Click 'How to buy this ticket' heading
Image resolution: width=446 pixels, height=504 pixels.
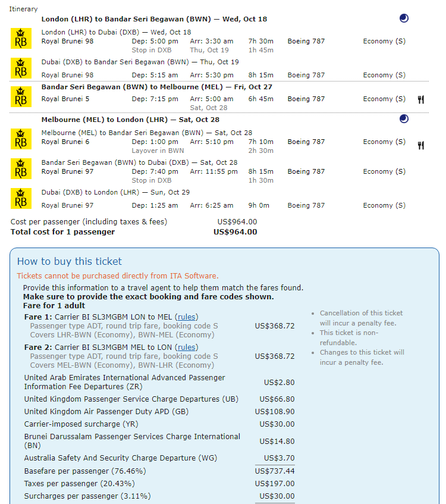click(70, 261)
